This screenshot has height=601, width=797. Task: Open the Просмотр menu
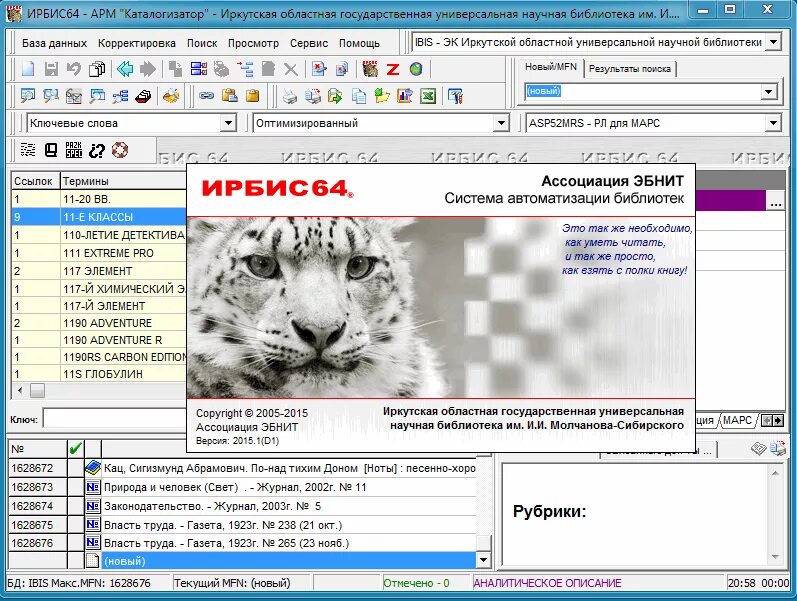tap(253, 43)
